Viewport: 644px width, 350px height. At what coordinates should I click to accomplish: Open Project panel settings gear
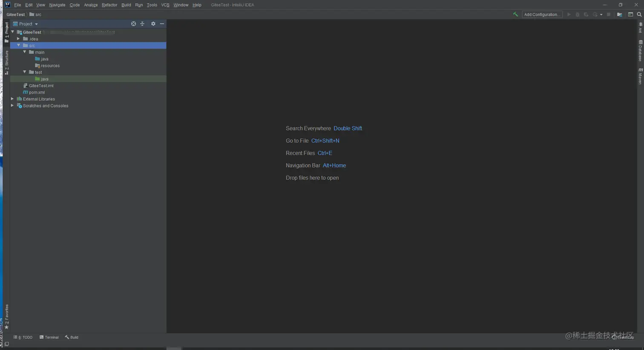pos(153,24)
